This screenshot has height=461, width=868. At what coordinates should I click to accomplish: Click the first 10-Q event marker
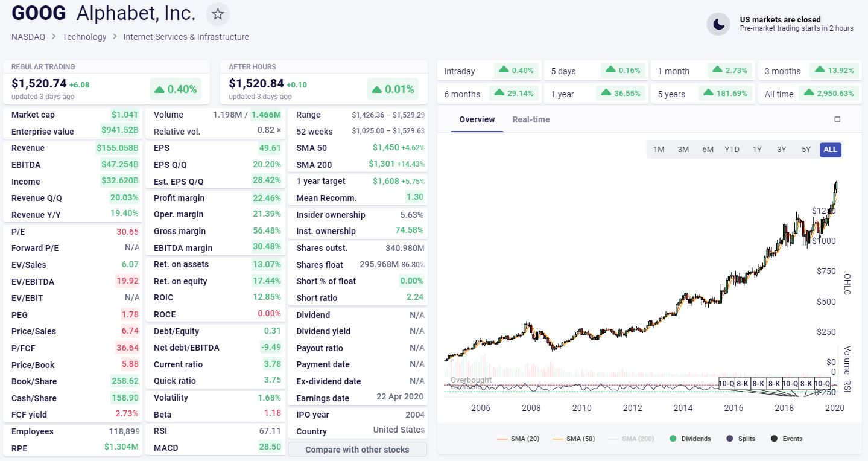coord(727,383)
